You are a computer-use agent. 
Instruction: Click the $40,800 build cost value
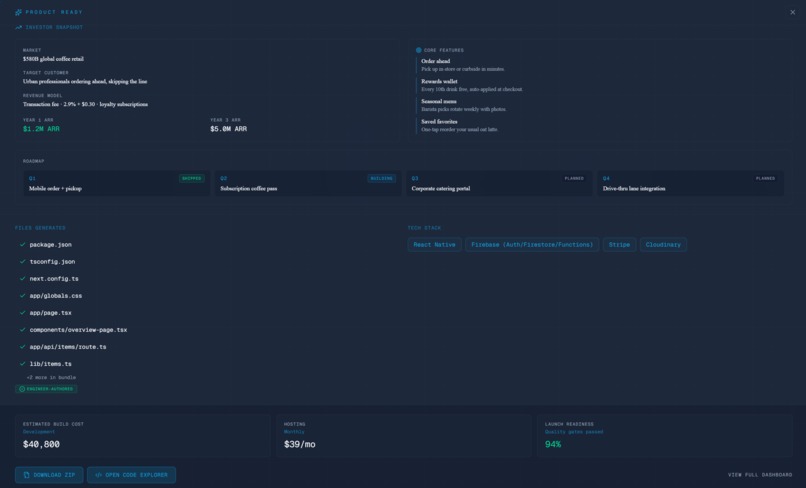tap(41, 444)
